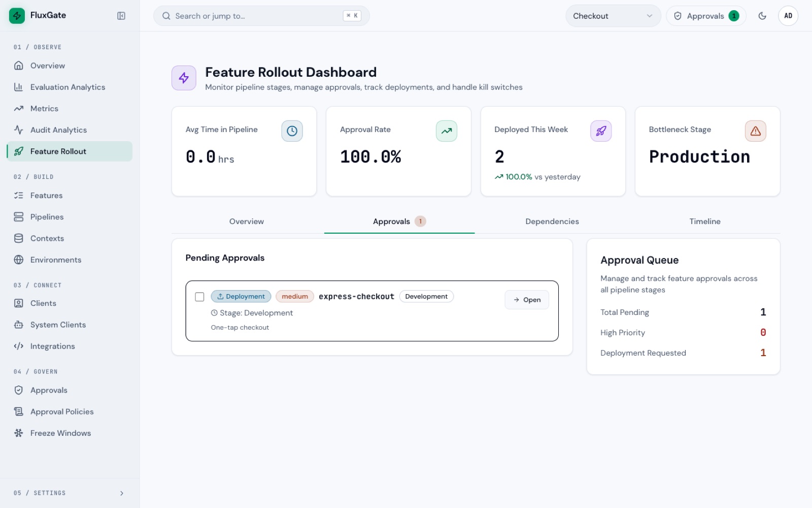This screenshot has width=812, height=508.
Task: Open Freeze Windows page
Action: pos(70,433)
